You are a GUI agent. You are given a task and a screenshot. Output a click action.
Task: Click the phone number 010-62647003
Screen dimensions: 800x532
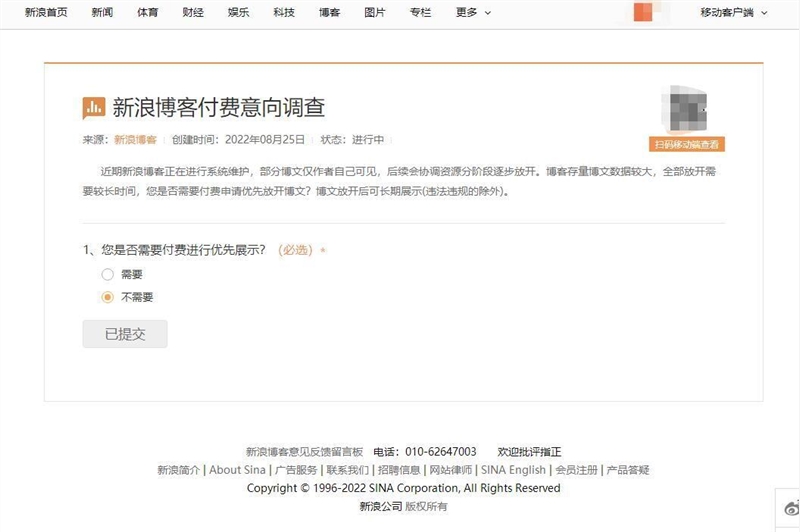441,452
